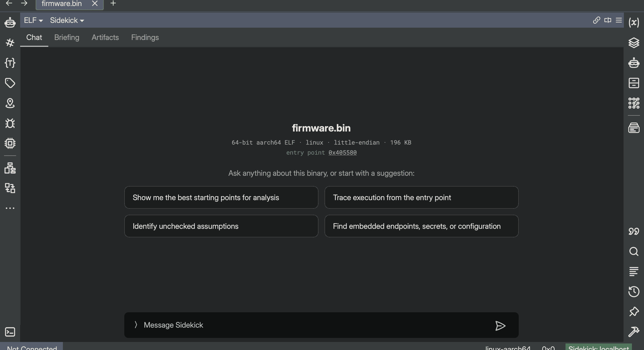Choose 'Trace execution from the entry point' suggestion
The image size is (644, 350).
pyautogui.click(x=421, y=197)
